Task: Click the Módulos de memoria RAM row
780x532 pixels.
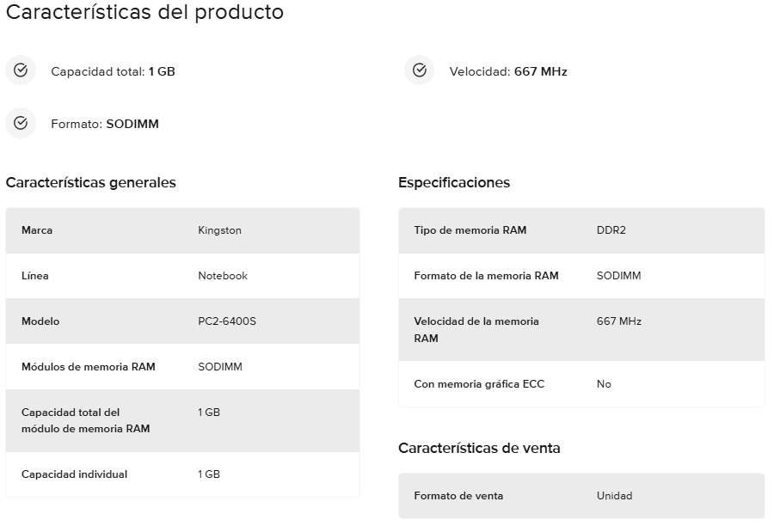Action: pyautogui.click(x=182, y=367)
